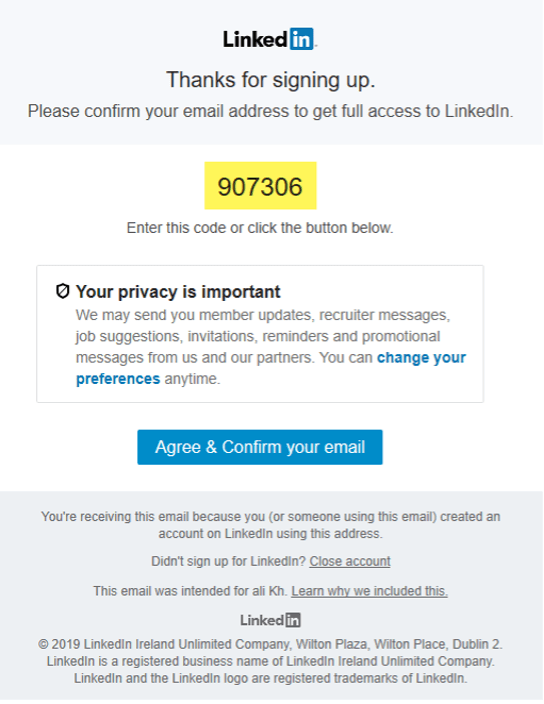Click the 'You're receiving this email because' paragraph

point(271,525)
